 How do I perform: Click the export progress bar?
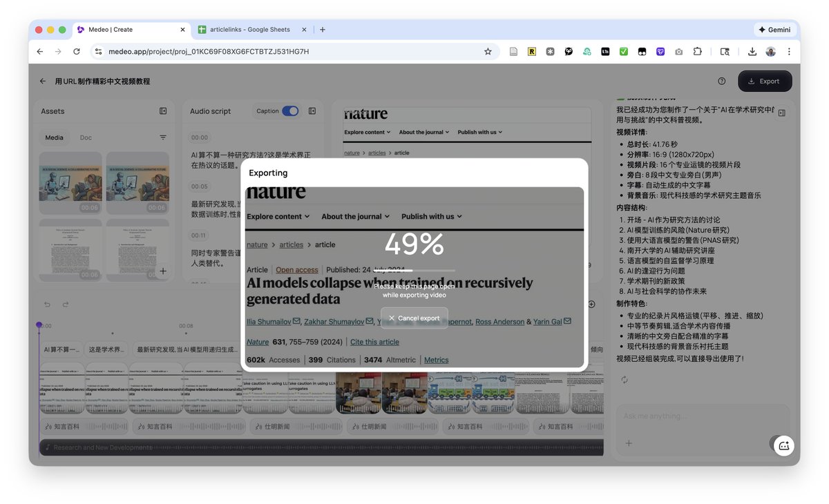click(414, 271)
